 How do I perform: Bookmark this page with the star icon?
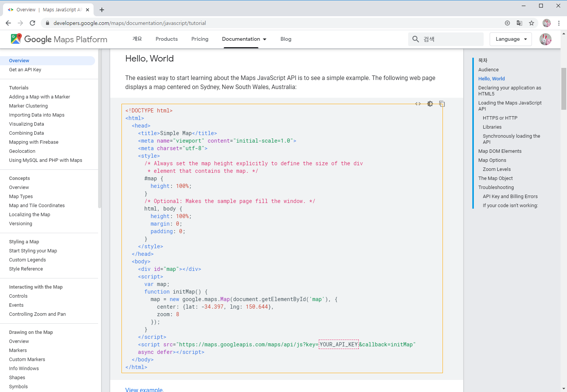(x=532, y=23)
